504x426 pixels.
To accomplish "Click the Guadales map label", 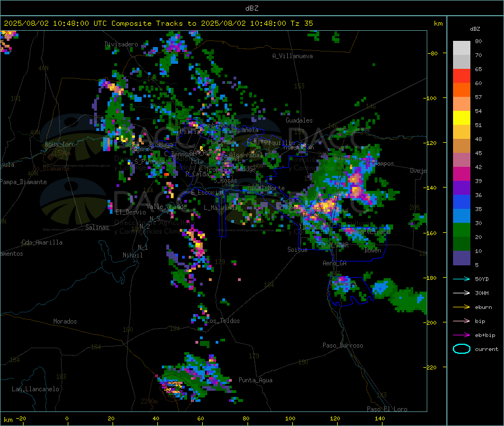I will (x=299, y=120).
